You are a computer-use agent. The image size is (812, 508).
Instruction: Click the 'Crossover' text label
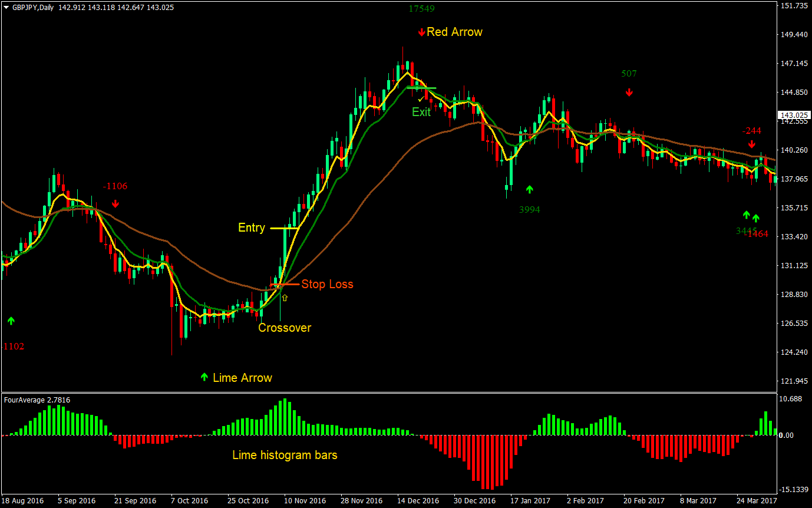click(285, 328)
